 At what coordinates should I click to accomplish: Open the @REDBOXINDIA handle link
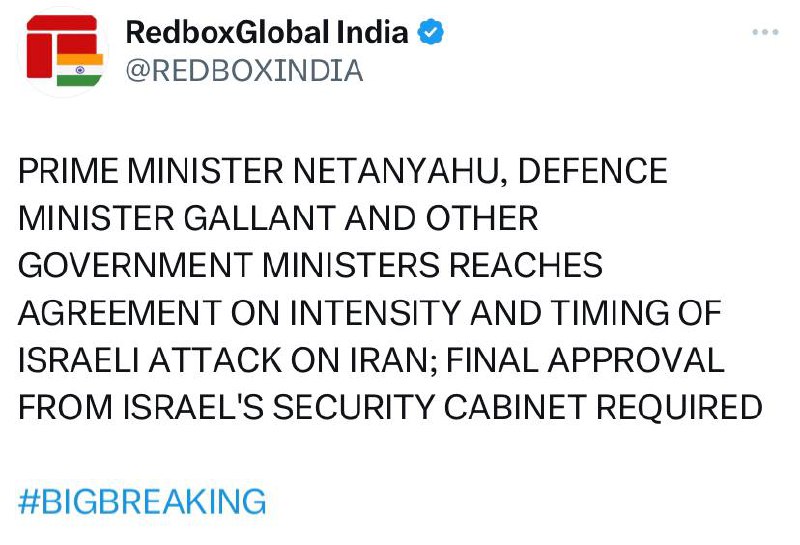point(244,70)
